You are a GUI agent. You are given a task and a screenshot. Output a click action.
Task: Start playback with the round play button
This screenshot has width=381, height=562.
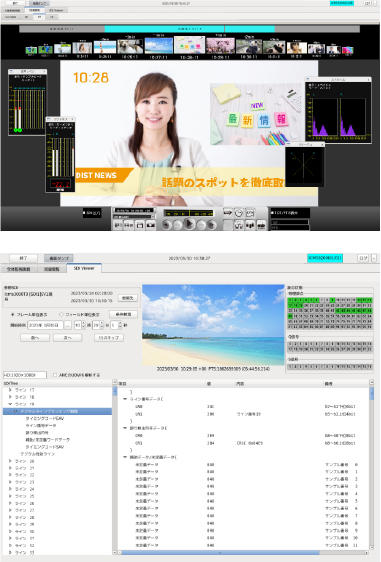(x=189, y=224)
